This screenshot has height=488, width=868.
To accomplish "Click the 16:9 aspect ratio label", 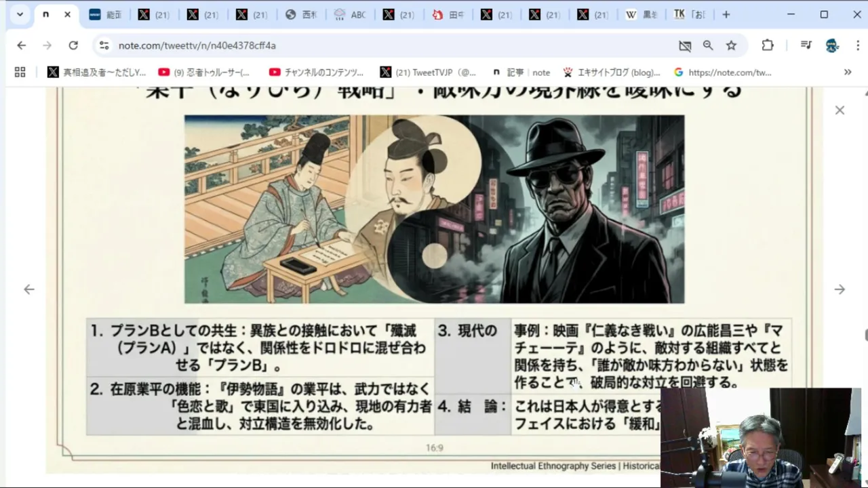I will pyautogui.click(x=434, y=448).
